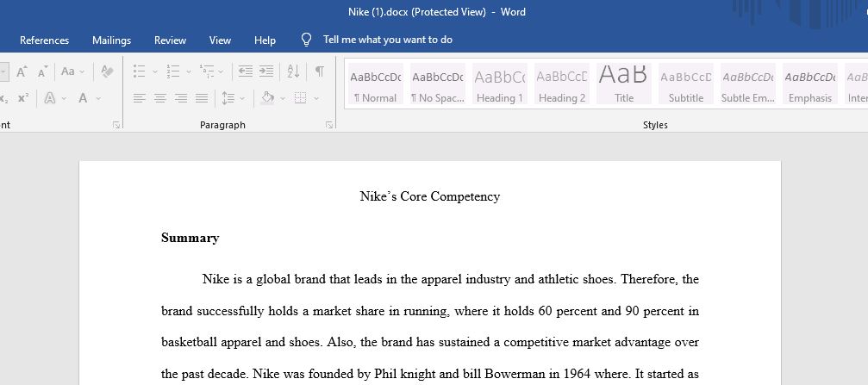Apply the Normal style
The width and height of the screenshot is (868, 385).
pos(376,84)
